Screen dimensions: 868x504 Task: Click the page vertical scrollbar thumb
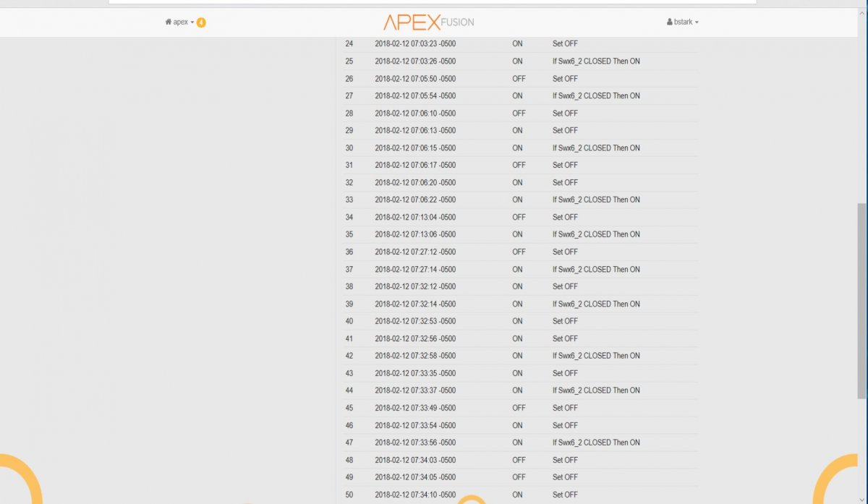[861, 300]
